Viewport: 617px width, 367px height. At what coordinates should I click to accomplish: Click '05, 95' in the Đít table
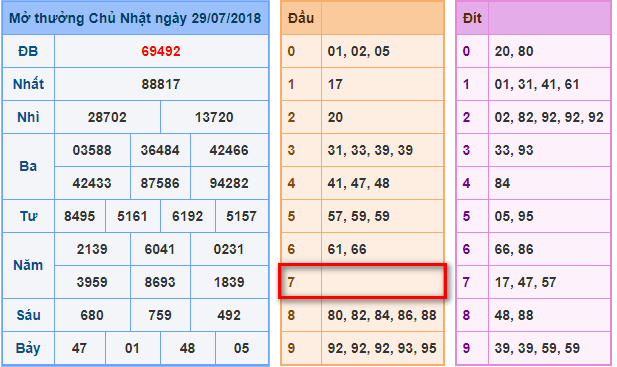(x=514, y=216)
